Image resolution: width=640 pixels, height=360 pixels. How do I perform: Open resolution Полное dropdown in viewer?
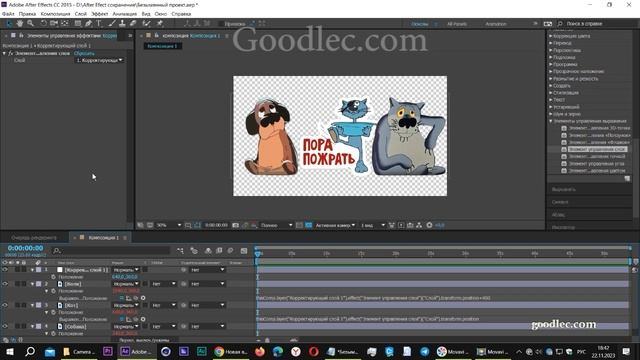point(276,225)
